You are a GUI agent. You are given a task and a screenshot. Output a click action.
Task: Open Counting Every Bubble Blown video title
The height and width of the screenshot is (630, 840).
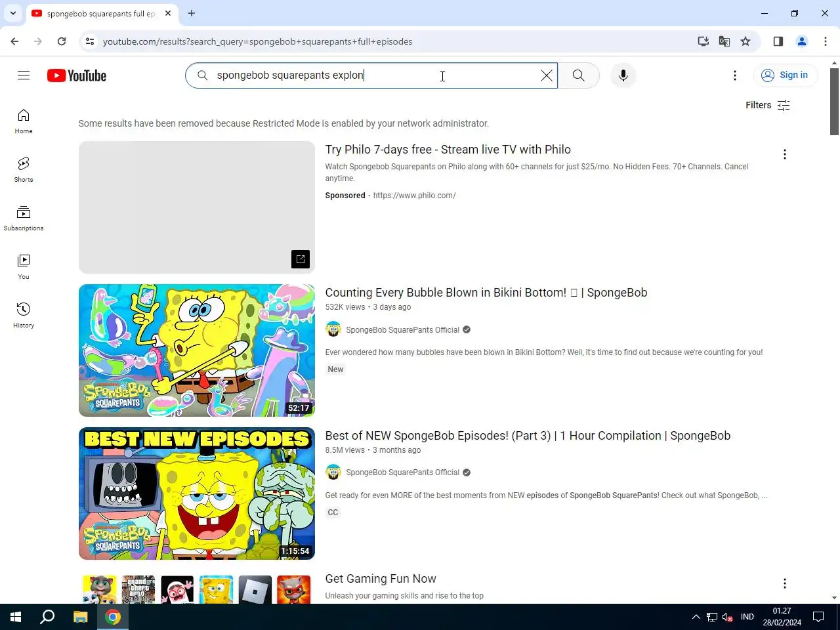(486, 293)
